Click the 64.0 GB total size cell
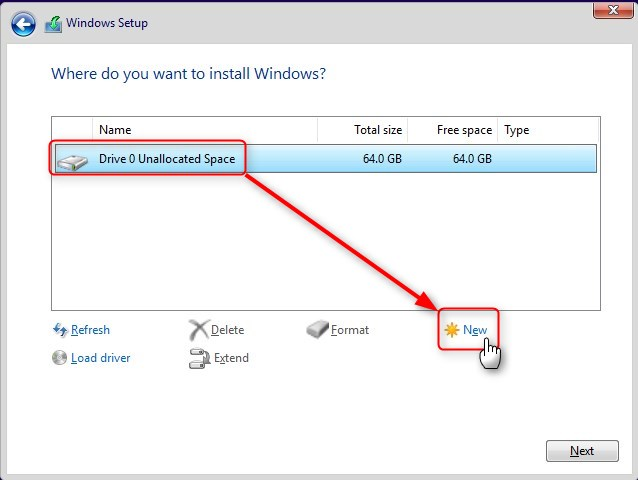 (382, 159)
